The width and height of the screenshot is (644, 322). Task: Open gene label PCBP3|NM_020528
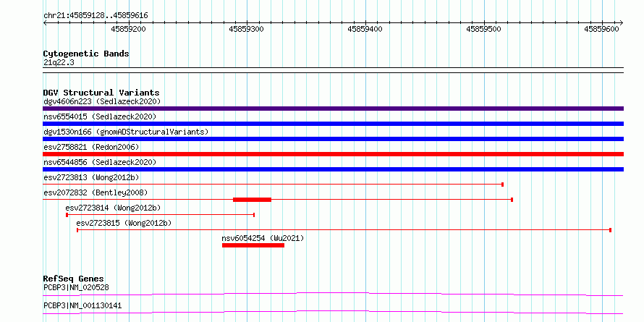(76, 287)
